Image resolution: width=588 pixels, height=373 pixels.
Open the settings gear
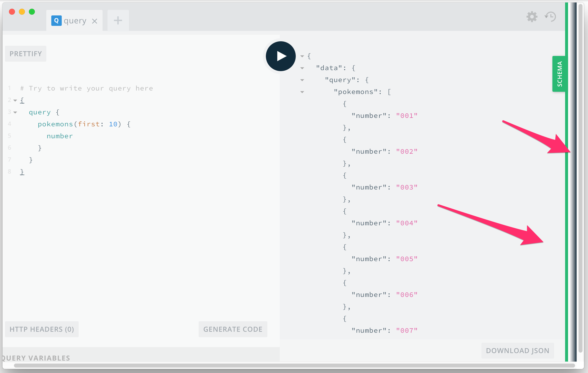[532, 17]
